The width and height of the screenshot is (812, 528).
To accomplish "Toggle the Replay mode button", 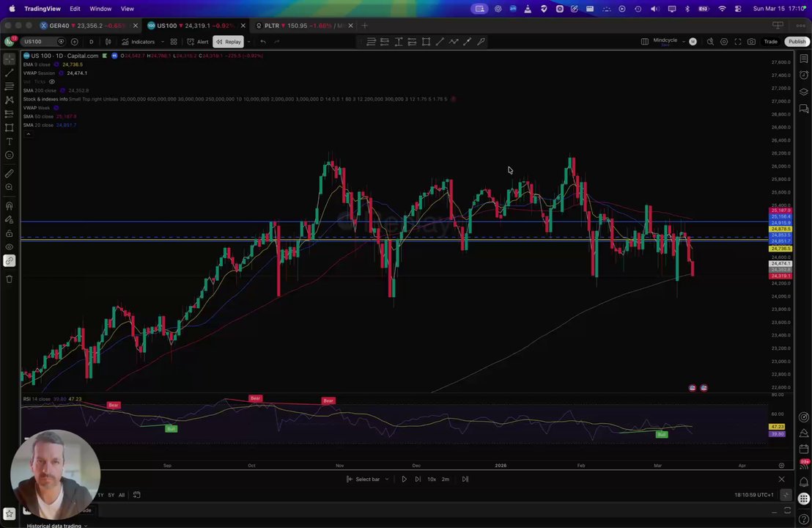I will pyautogui.click(x=229, y=42).
